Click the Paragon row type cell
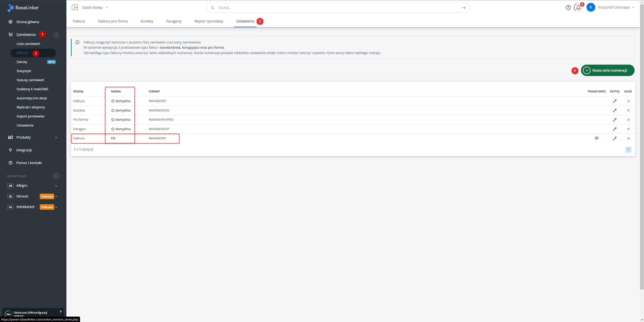 [79, 129]
